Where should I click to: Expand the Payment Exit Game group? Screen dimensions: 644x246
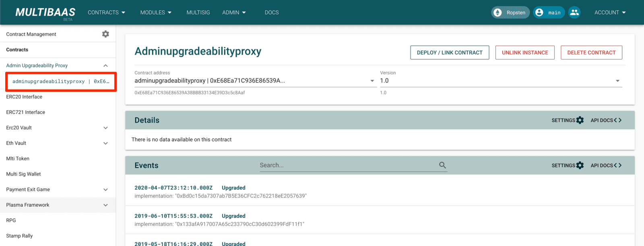coord(105,190)
